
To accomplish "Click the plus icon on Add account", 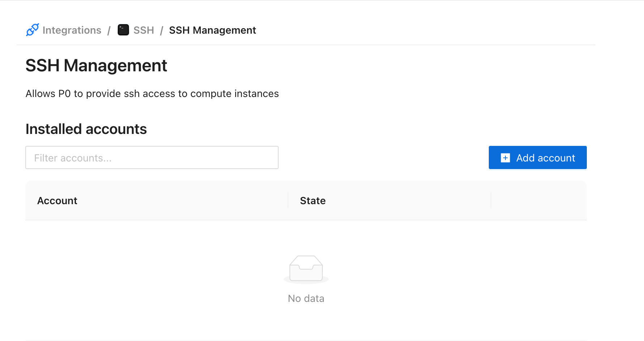I will (x=505, y=158).
